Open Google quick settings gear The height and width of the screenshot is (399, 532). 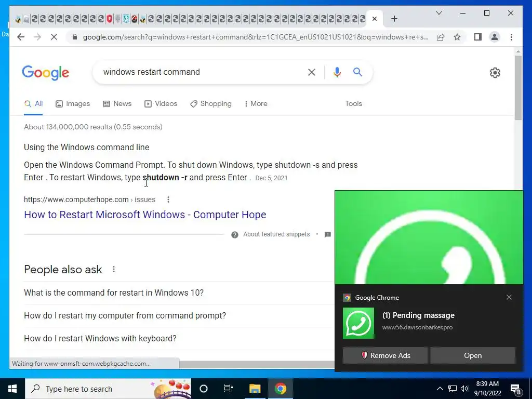495,73
